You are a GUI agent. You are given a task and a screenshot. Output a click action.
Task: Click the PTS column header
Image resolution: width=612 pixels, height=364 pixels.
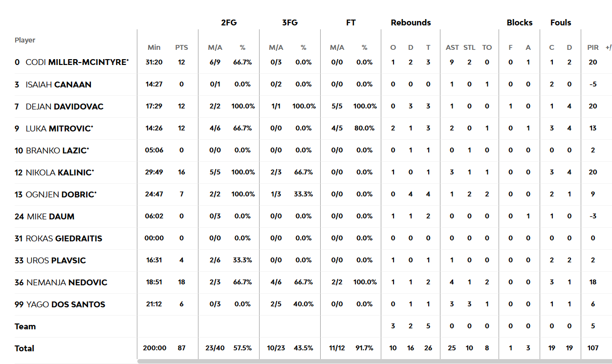181,47
